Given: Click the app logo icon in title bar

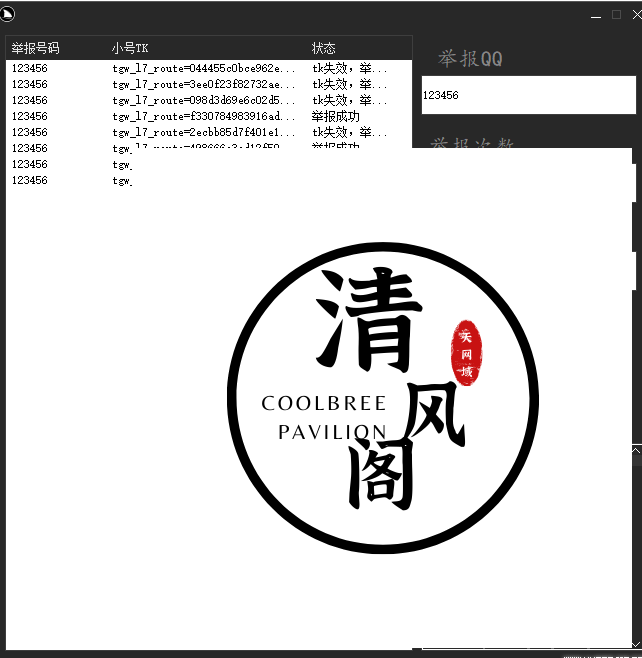Looking at the screenshot, I should click(x=7, y=14).
